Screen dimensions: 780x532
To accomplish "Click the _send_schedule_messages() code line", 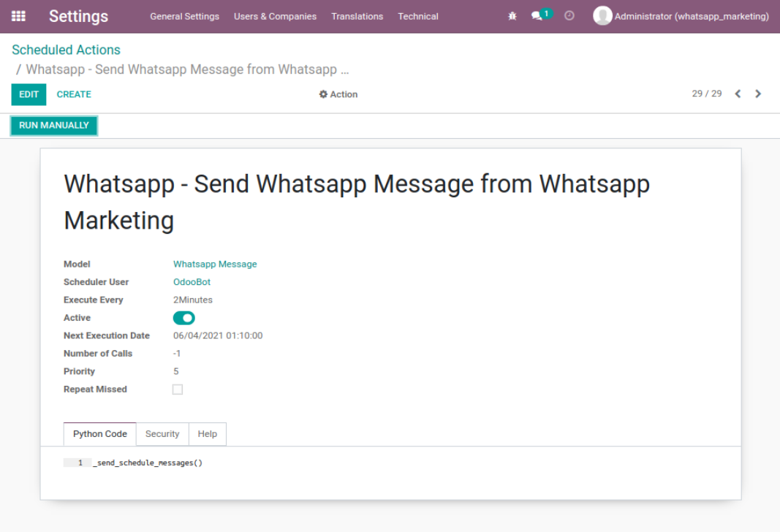I will [148, 463].
